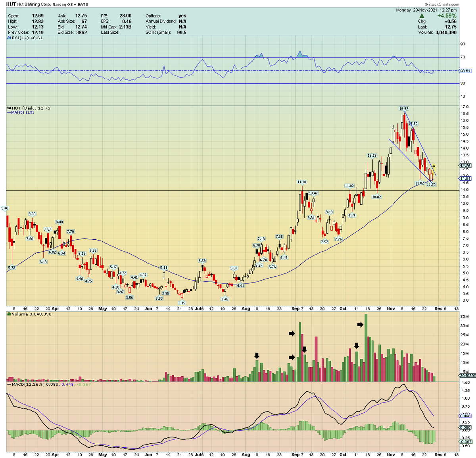Click the 11.82 price label

[x=419, y=183]
